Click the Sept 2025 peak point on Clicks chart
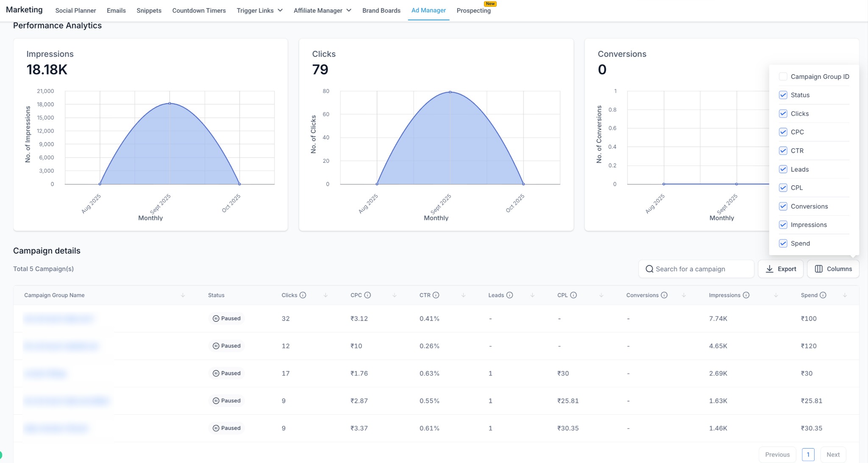868x463 pixels. click(450, 92)
